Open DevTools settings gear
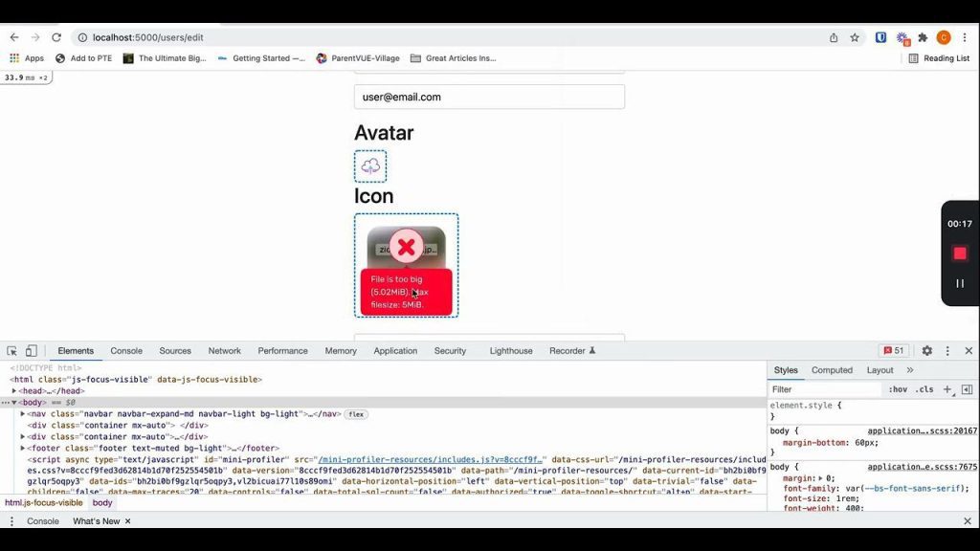 tap(926, 351)
